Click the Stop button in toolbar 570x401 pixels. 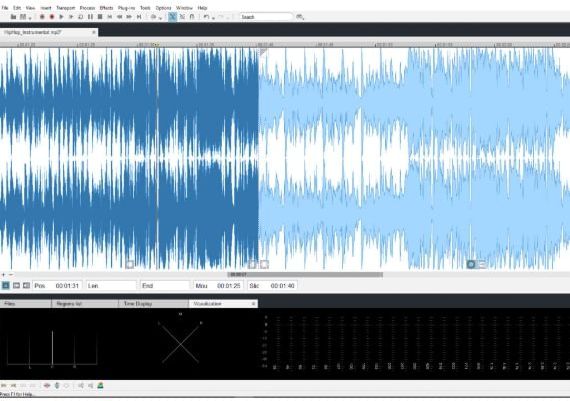pyautogui.click(x=100, y=17)
